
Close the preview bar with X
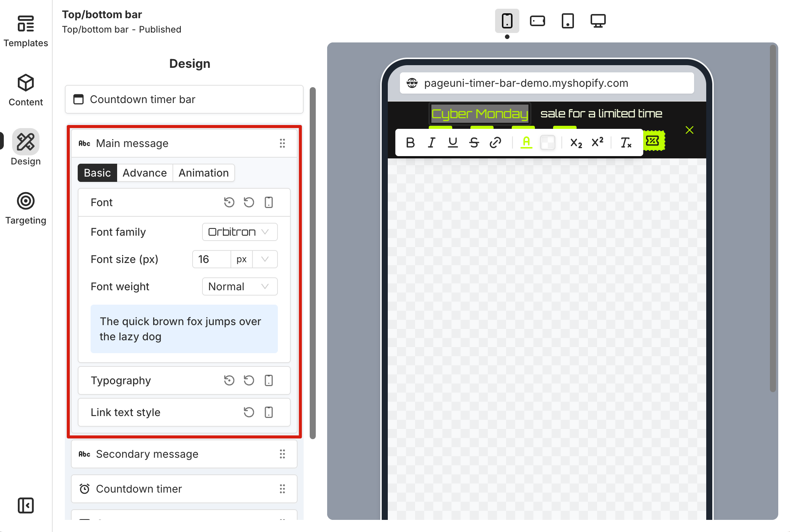(x=690, y=130)
